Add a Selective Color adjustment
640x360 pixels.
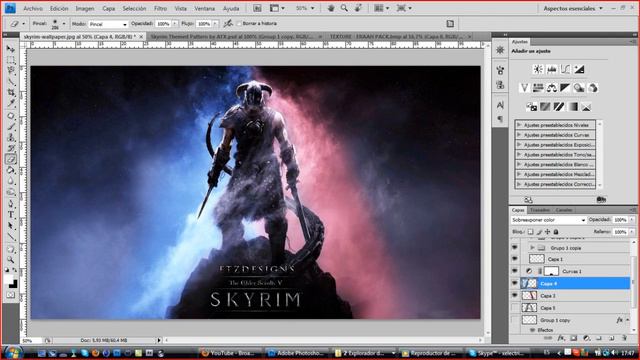587,107
